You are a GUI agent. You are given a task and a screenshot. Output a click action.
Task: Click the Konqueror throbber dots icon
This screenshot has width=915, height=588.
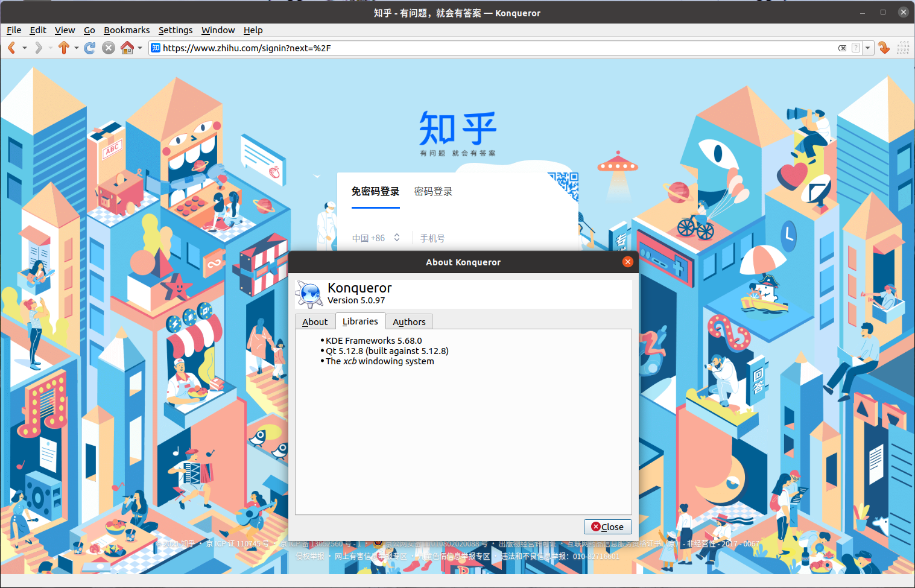(903, 48)
